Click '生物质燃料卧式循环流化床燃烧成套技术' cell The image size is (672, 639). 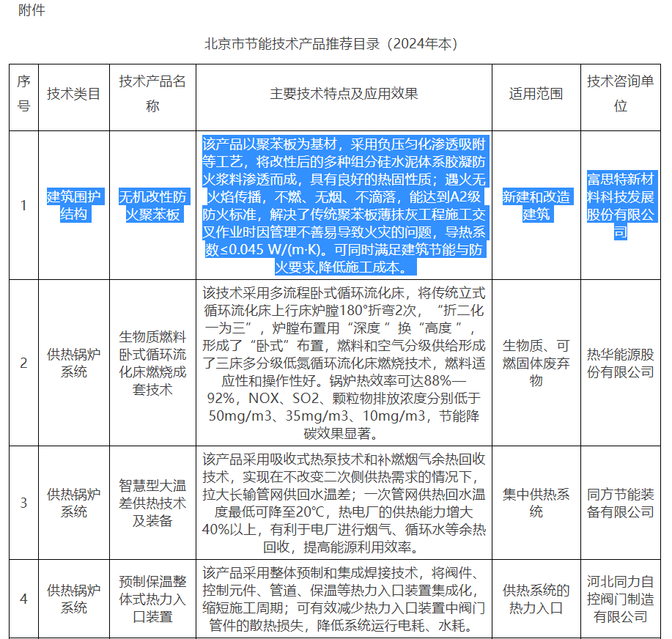pos(152,363)
